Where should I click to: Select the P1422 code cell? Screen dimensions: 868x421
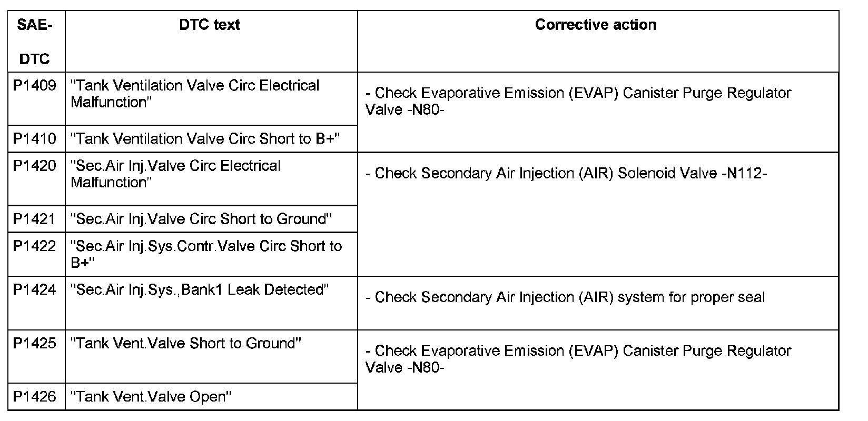coord(35,246)
